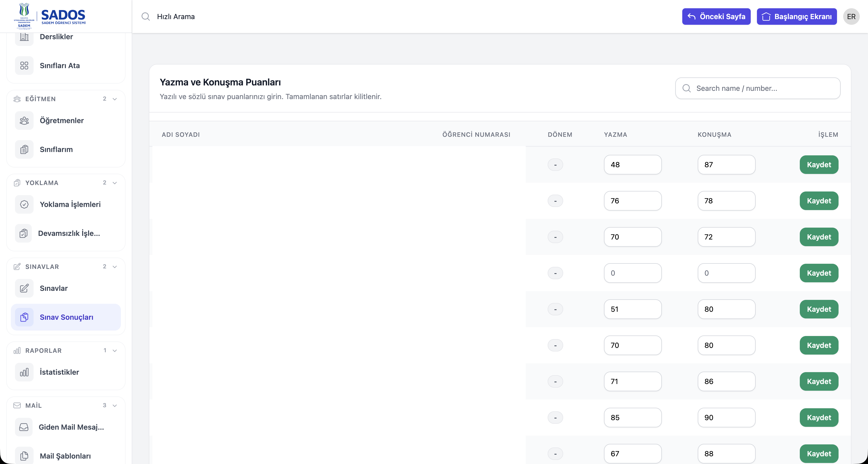
Task: Click the Yazma field showing 51
Action: click(x=633, y=309)
